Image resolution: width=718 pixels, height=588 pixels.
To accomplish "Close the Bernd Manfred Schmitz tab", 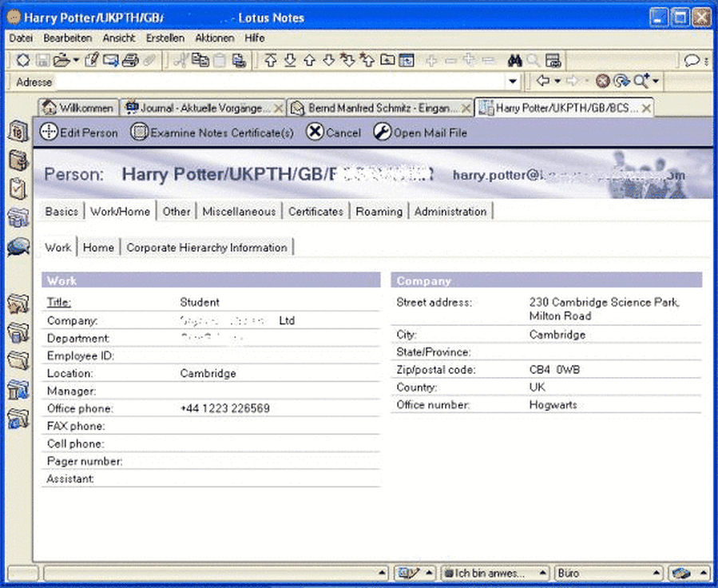I will coord(466,109).
